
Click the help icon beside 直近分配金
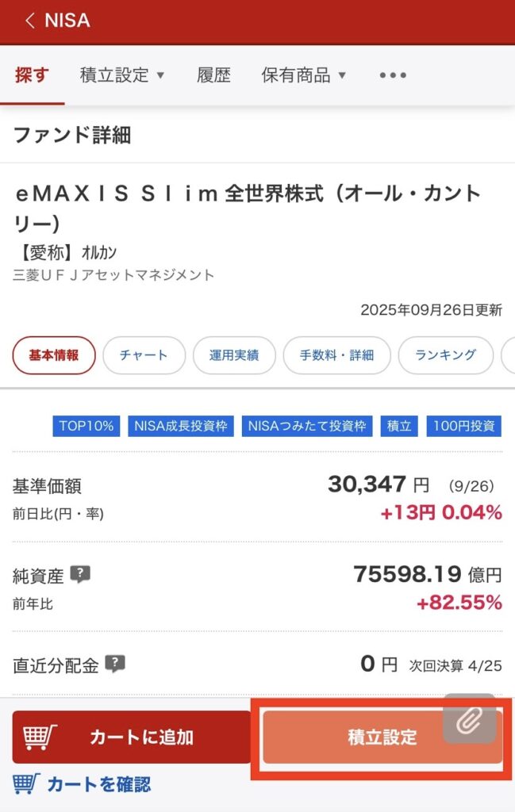(115, 664)
